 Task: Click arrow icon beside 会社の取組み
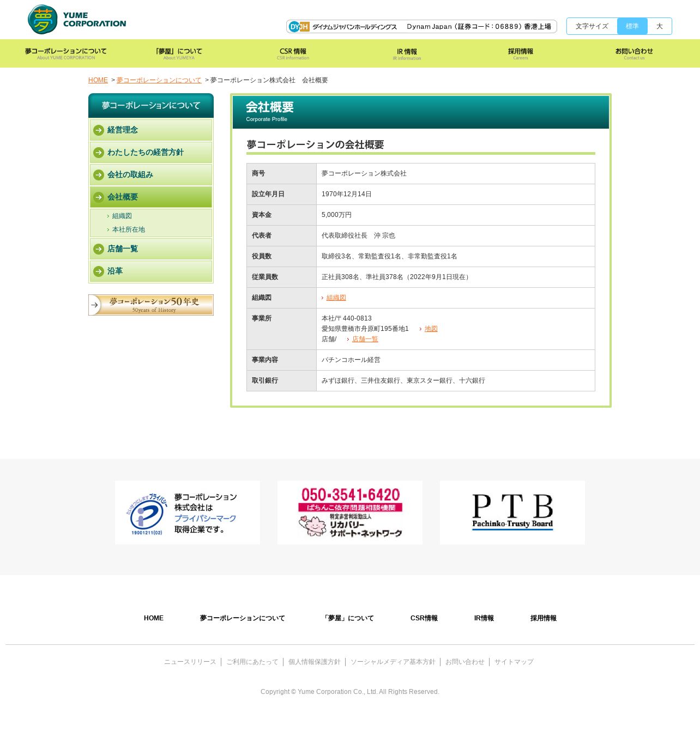[x=99, y=175]
